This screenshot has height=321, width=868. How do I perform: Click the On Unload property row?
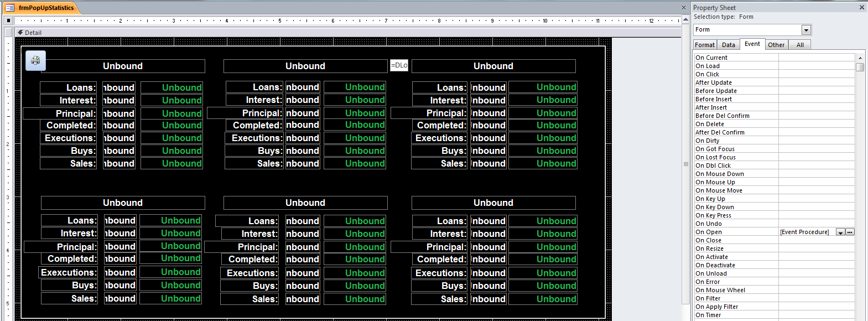click(x=775, y=273)
